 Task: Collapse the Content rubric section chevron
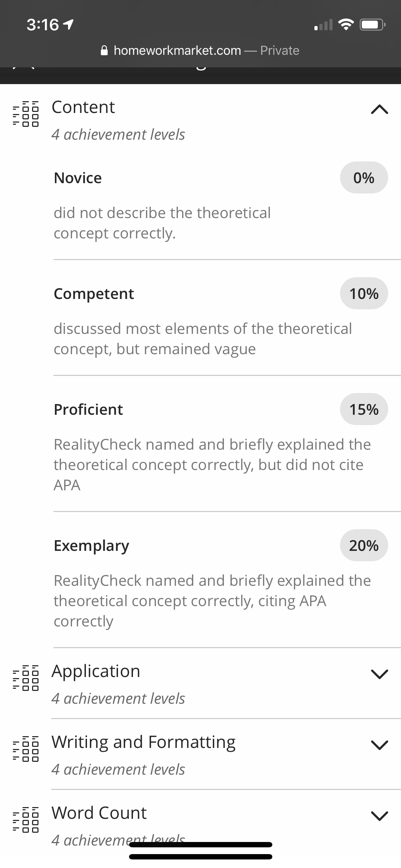[379, 109]
